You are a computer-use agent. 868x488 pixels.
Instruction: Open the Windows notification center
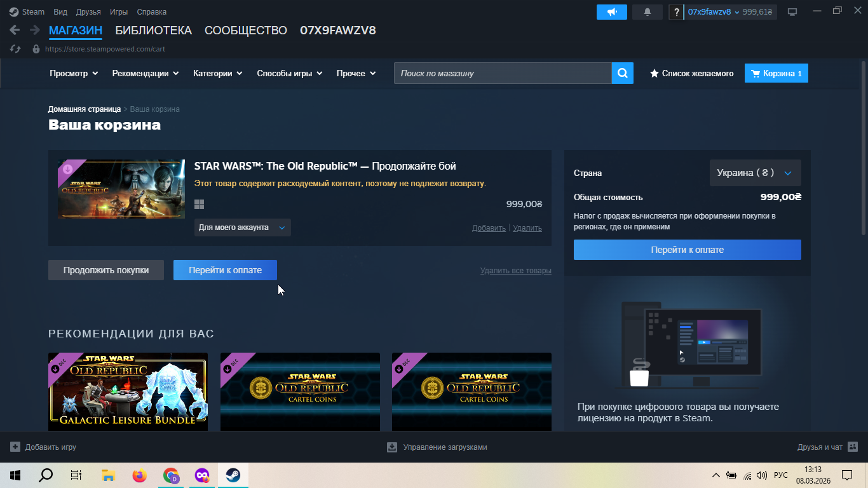846,475
